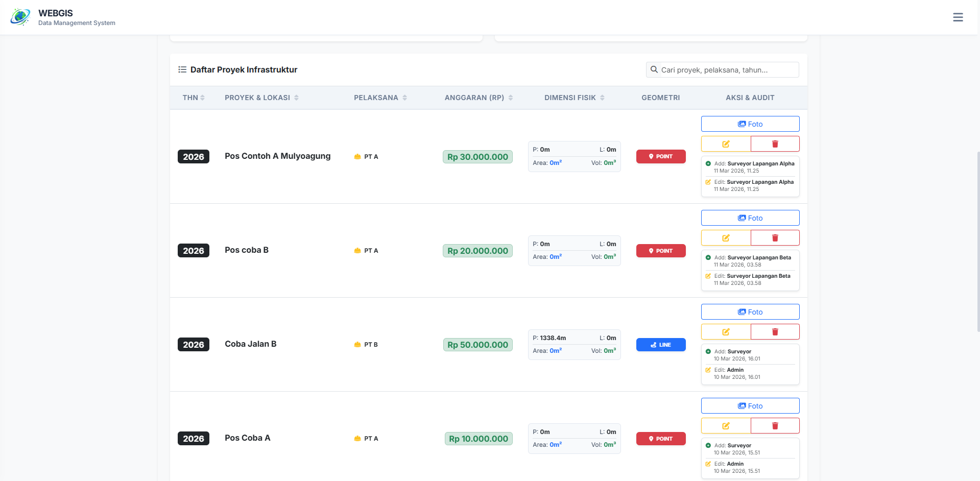Sort projects by ANGGARAN (RP)
Viewport: 980px width, 481px height.
pyautogui.click(x=479, y=98)
